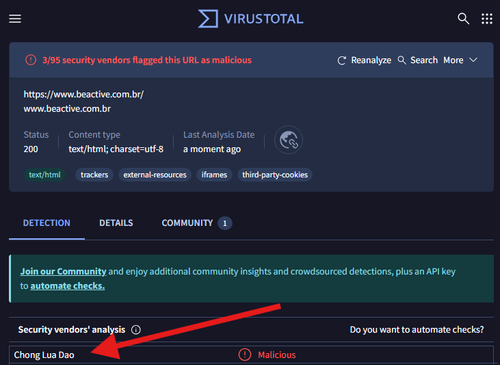The image size is (500, 365).
Task: Follow the automate checks link
Action: tap(68, 286)
